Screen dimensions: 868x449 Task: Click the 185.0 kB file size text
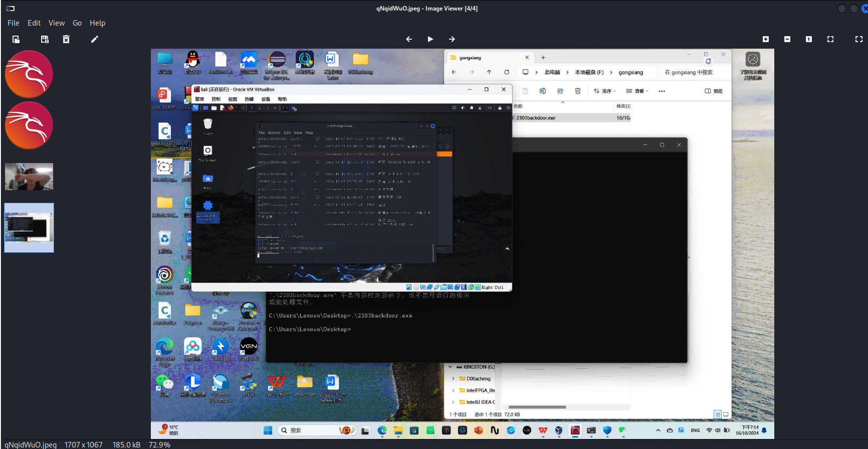tap(126, 444)
